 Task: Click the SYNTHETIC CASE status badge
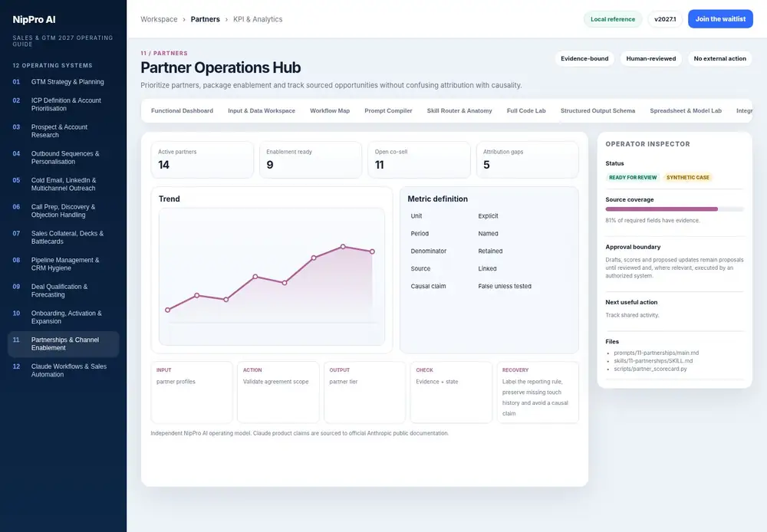tap(687, 178)
